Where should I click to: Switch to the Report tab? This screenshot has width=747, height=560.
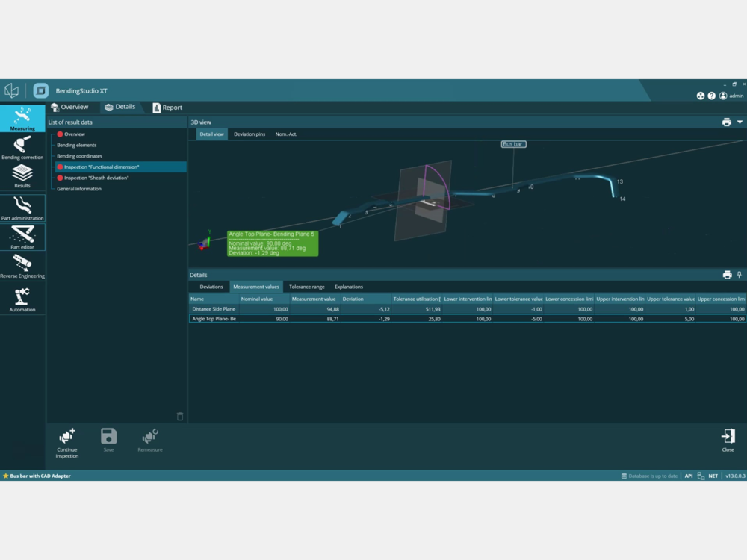pos(167,108)
